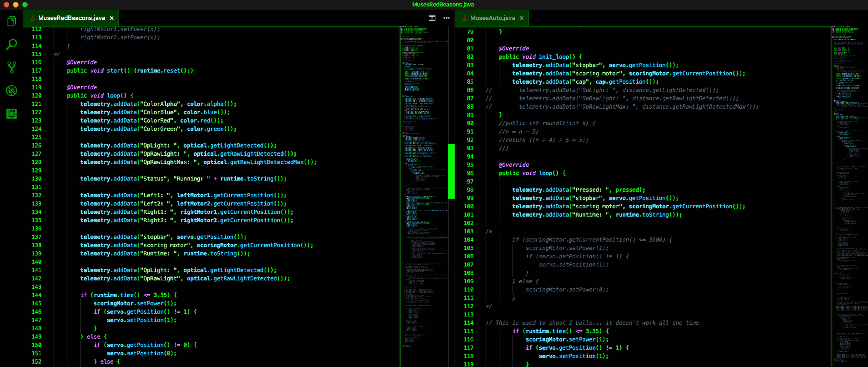
Task: Click 'rightMotor2' on line 135
Action: [198, 220]
